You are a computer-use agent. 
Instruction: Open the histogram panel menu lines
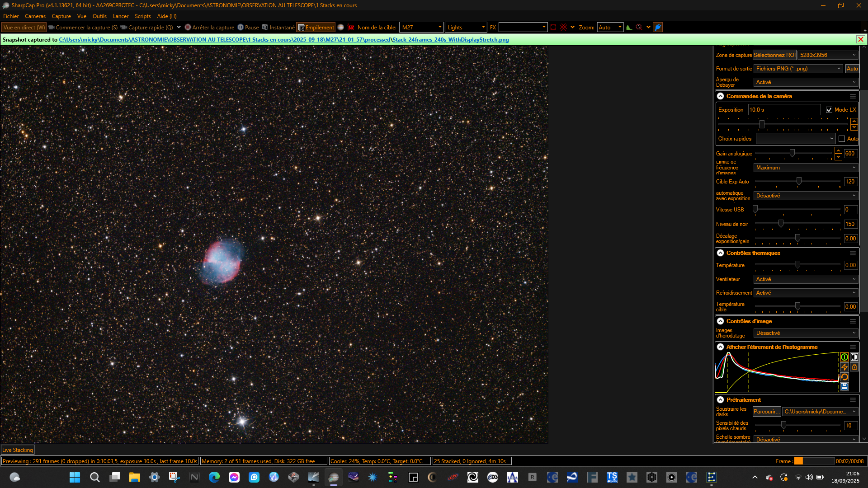(853, 347)
